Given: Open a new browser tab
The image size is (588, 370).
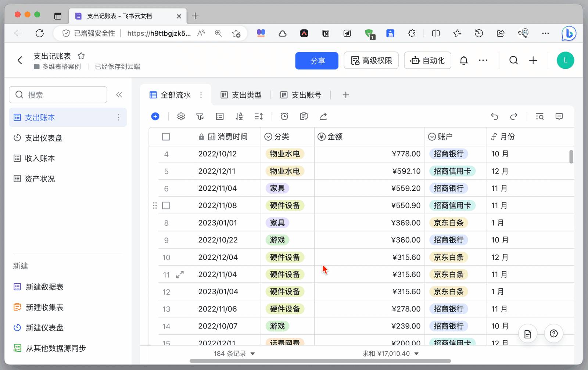Looking at the screenshot, I should coord(195,16).
